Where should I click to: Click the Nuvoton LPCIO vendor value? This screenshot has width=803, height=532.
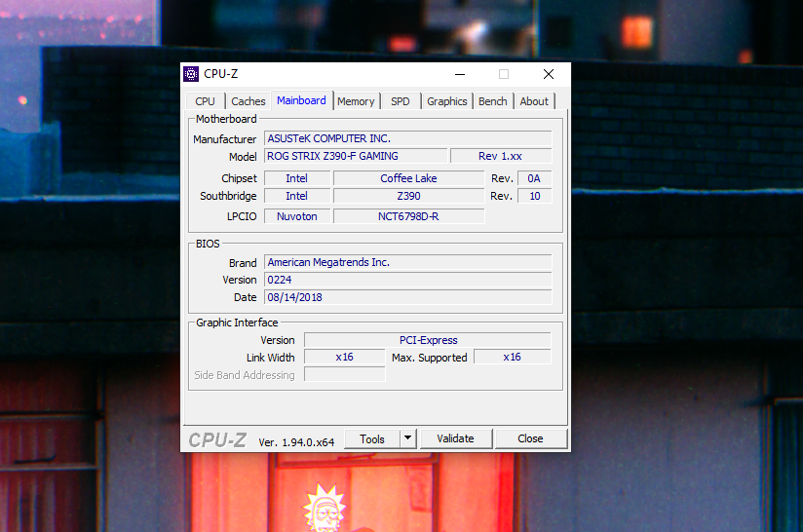pos(297,216)
